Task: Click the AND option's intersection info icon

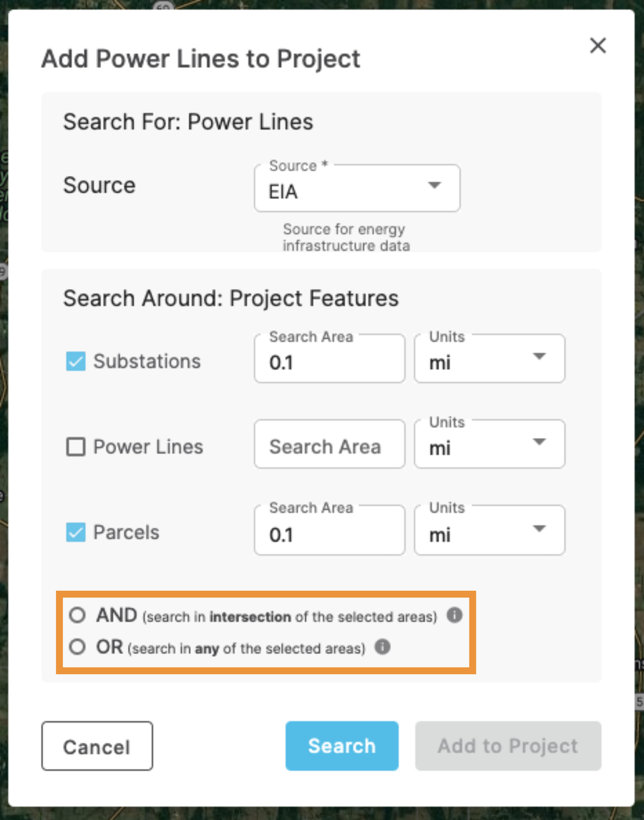Action: 454,615
